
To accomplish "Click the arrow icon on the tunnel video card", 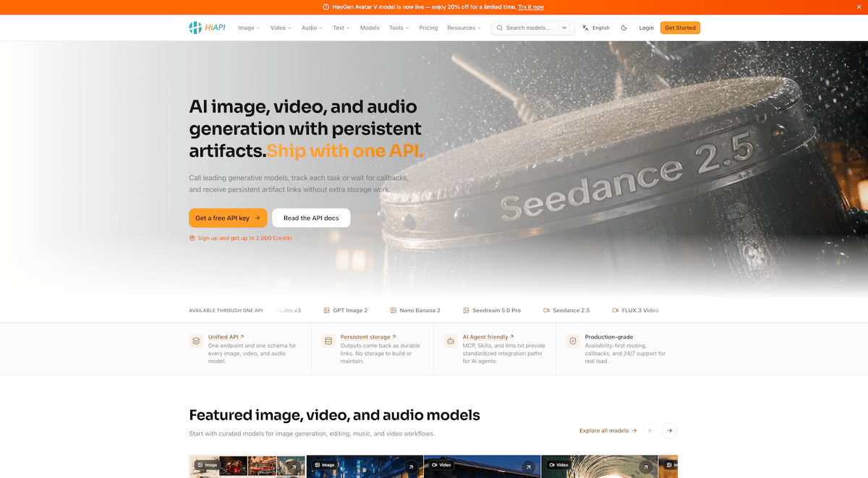I will point(646,468).
